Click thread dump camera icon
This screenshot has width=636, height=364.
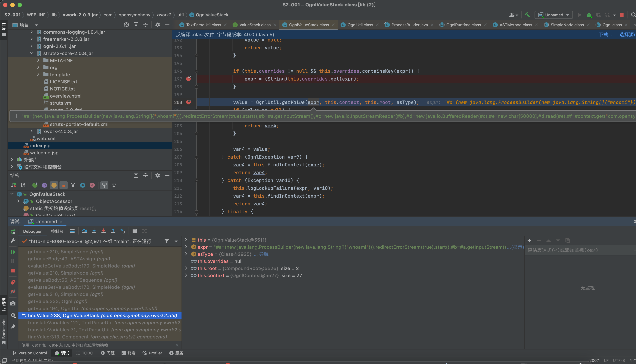[x=13, y=304]
